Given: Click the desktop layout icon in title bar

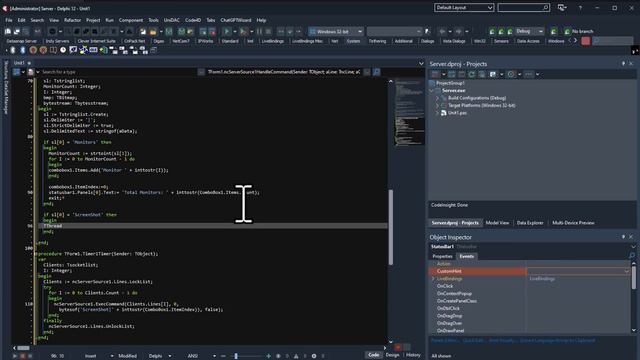Looking at the screenshot, I should click(x=562, y=8).
